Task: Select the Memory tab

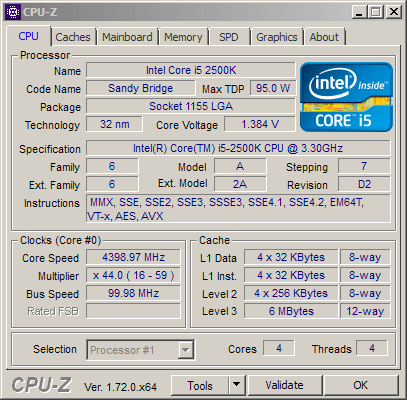Action: tap(183, 37)
